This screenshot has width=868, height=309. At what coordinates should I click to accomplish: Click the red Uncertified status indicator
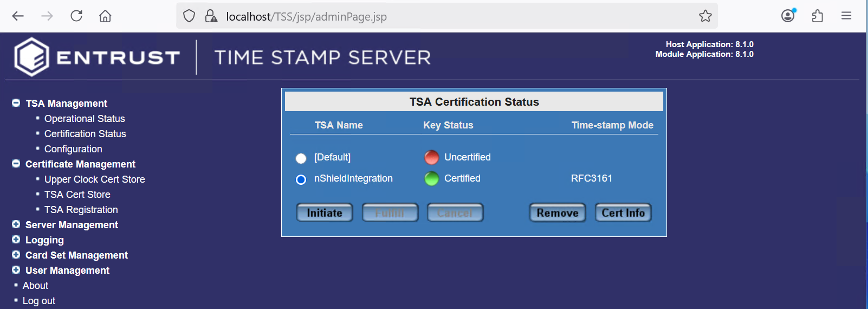(431, 157)
